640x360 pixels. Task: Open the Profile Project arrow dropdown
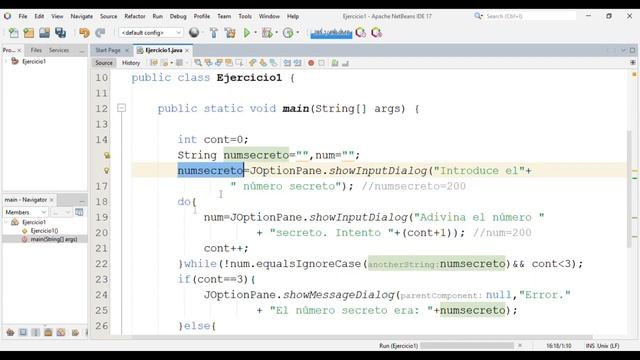point(298,33)
